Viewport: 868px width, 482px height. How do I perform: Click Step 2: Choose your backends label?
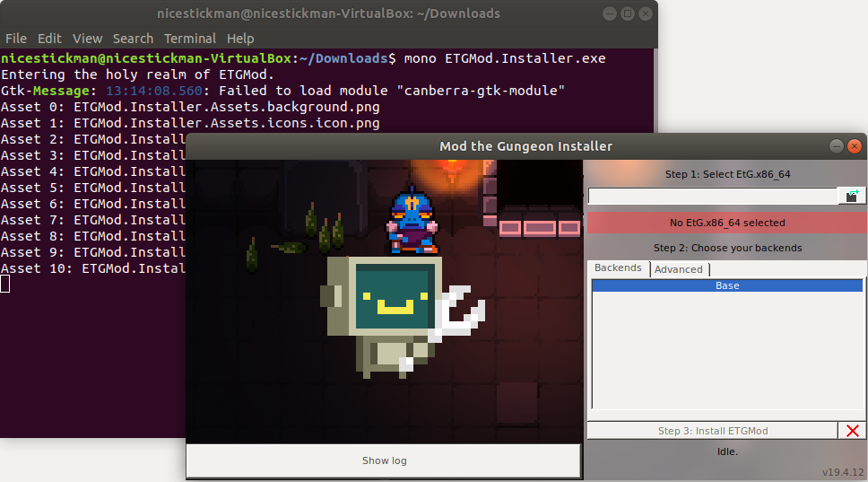[x=727, y=248]
